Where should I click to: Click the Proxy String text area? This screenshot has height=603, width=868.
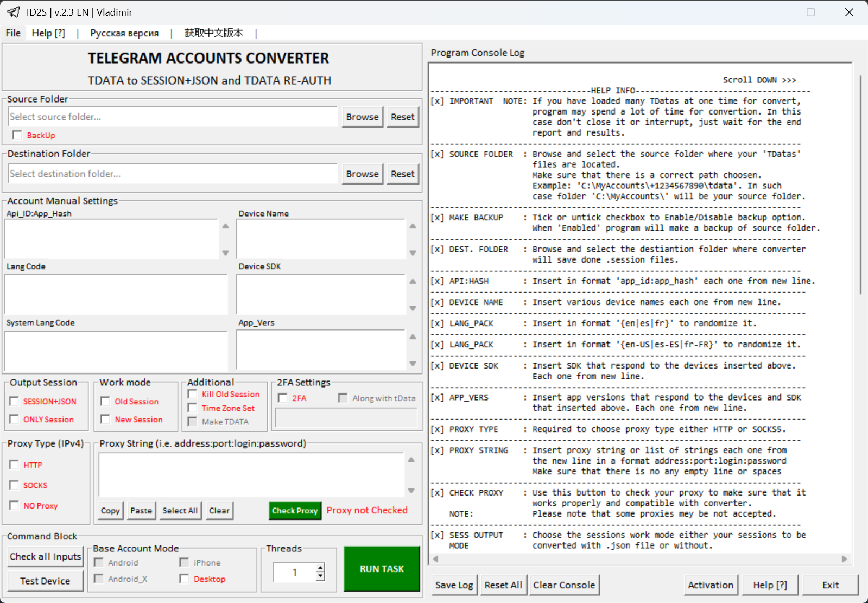[251, 475]
